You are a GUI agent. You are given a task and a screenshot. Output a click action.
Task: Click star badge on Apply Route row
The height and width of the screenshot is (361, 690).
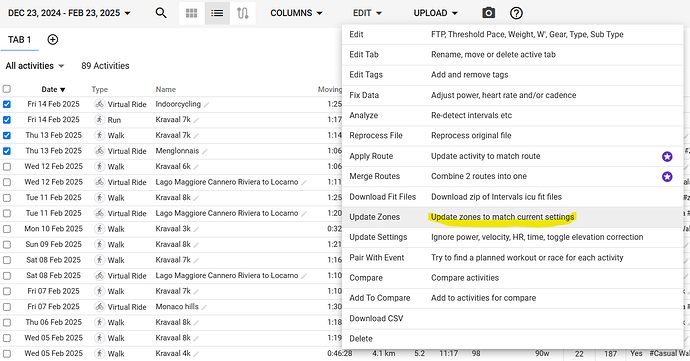(667, 156)
